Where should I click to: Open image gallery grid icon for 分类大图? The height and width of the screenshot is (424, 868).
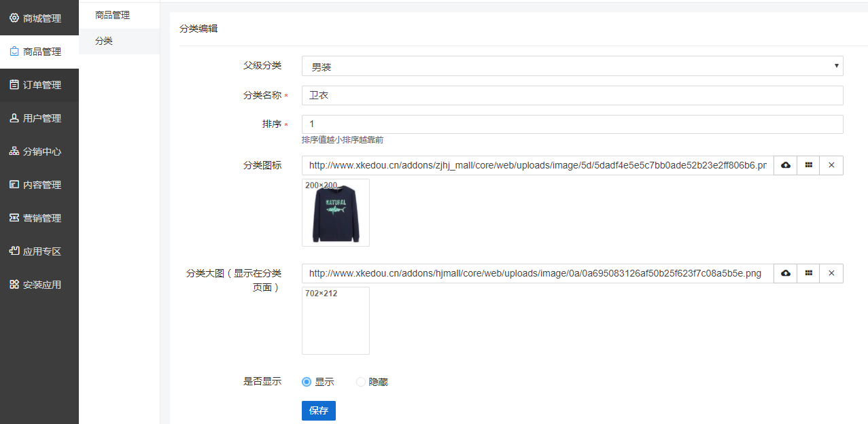click(808, 273)
